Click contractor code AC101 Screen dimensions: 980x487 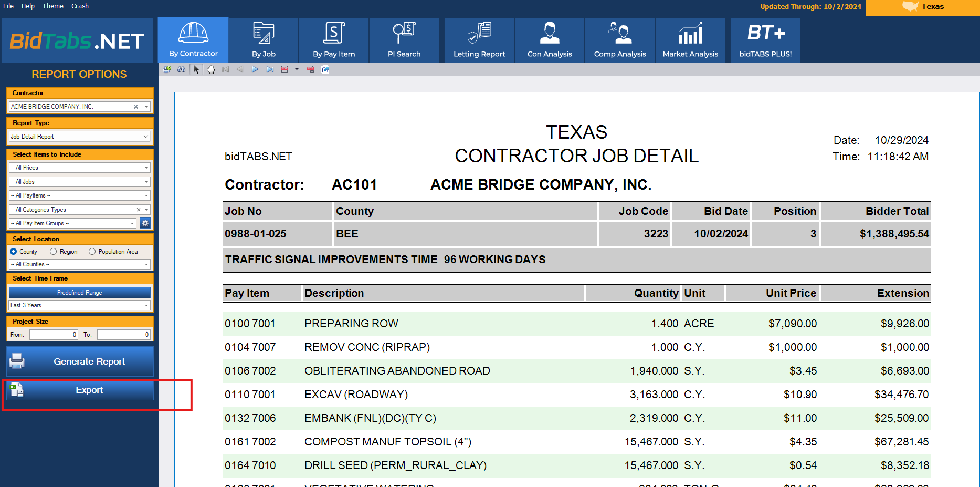tap(354, 185)
